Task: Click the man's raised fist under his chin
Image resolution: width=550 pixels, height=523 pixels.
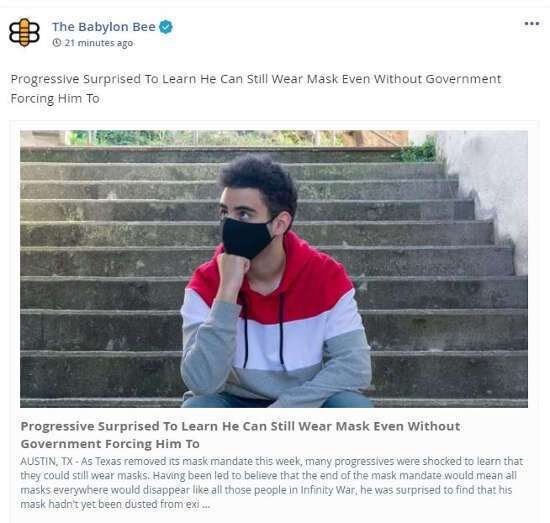Action: 232,268
